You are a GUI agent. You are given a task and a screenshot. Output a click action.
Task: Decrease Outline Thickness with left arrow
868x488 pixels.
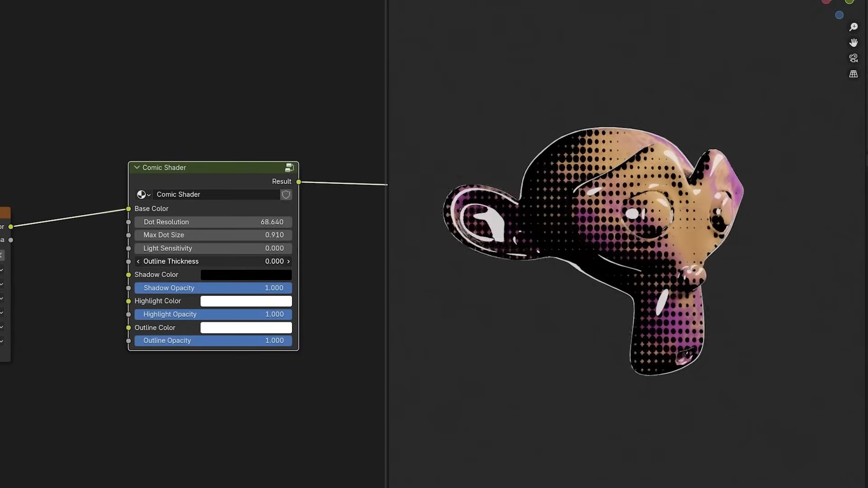138,262
